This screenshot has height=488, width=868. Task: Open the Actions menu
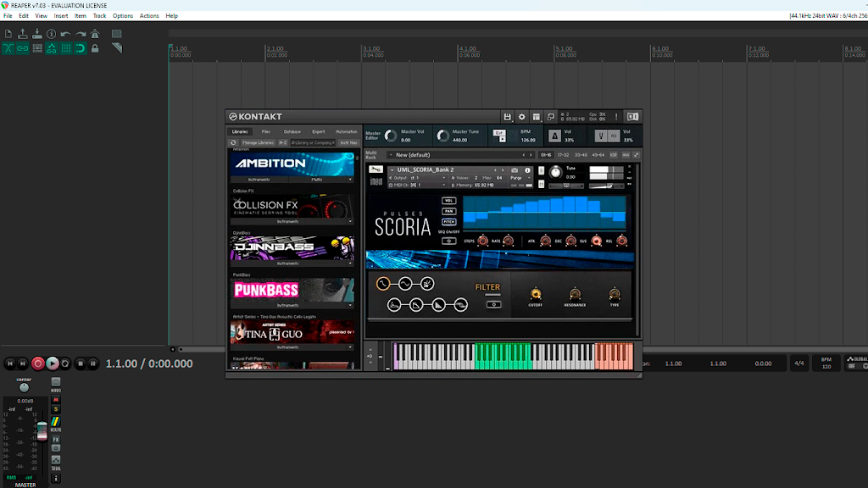coord(149,16)
